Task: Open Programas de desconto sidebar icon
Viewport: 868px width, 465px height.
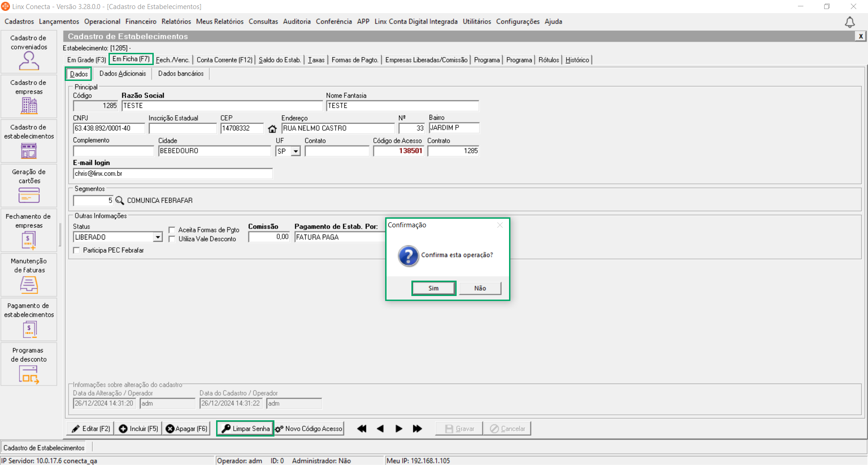Action: coord(29,364)
